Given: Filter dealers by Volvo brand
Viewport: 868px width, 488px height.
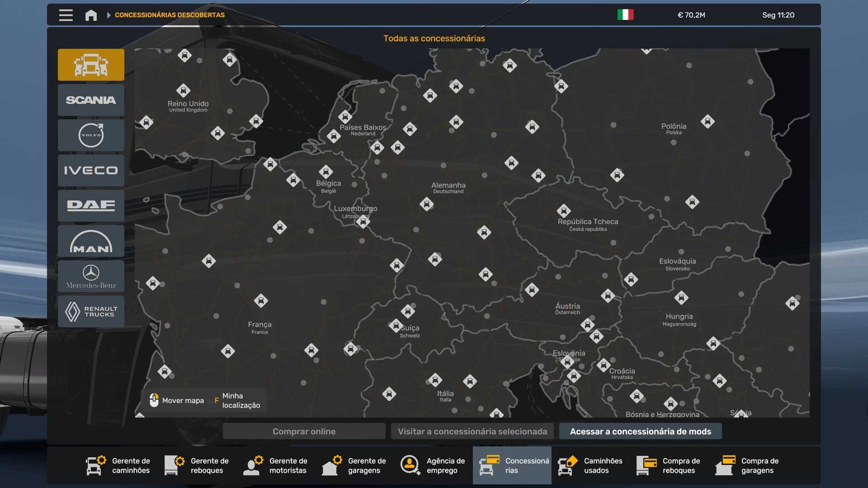Looking at the screenshot, I should coord(91,135).
